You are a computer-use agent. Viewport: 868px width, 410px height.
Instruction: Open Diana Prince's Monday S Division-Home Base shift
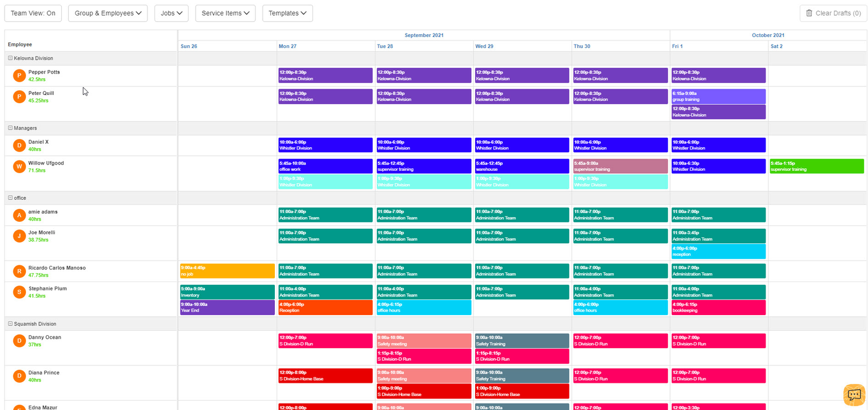tap(325, 376)
